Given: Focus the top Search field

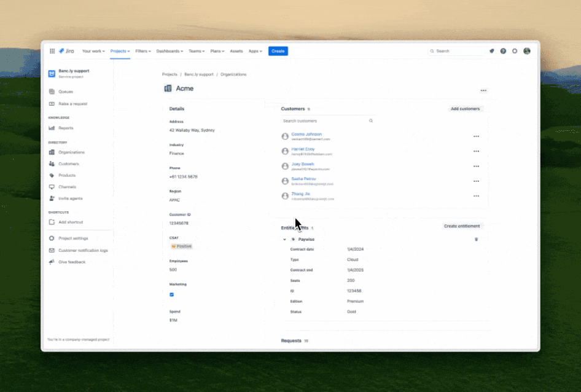Looking at the screenshot, I should point(456,51).
